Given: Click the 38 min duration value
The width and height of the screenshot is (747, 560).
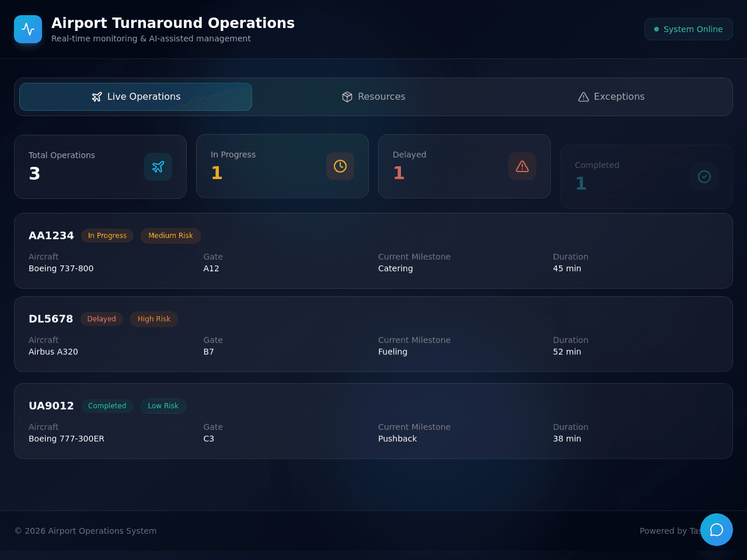Looking at the screenshot, I should [567, 439].
